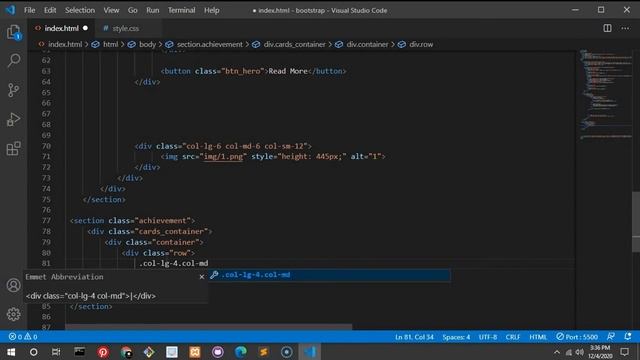
Task: Click UTF-8 encoding selector
Action: pyautogui.click(x=488, y=337)
